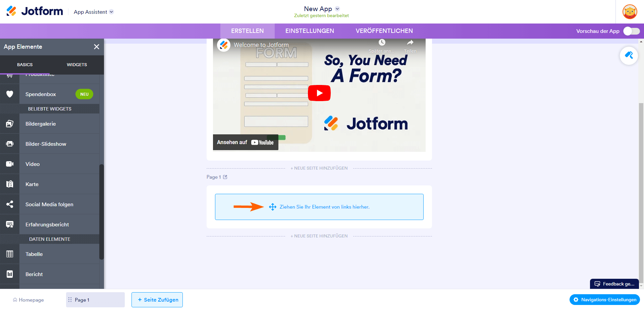Click the Später ansehen clock icon
This screenshot has height=310, width=644.
[x=382, y=43]
